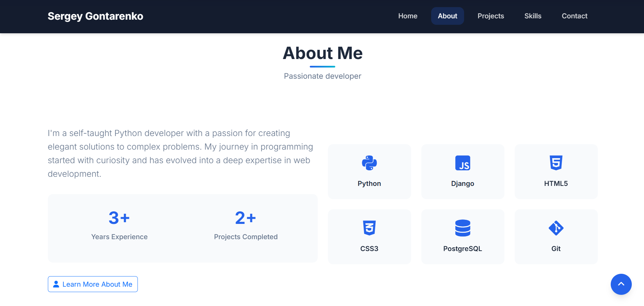Click the Sergey Gontarenko site logo
Screen dimensions: 644x306
pos(95,16)
